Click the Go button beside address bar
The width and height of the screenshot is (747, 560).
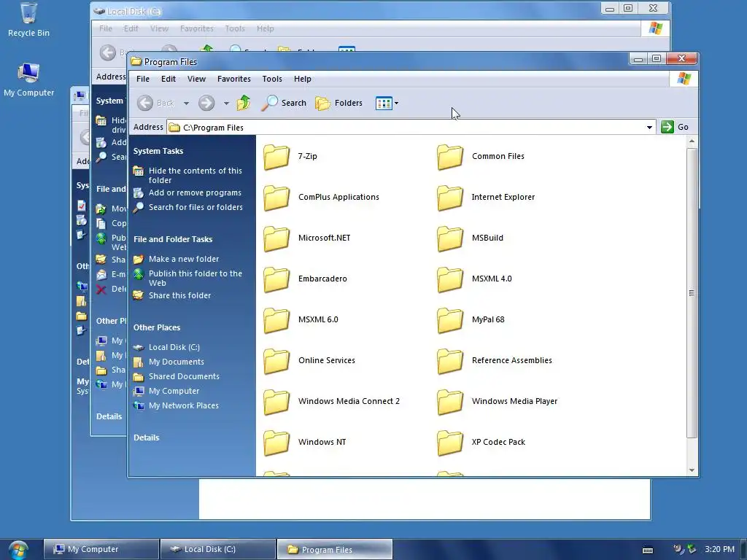coord(675,127)
